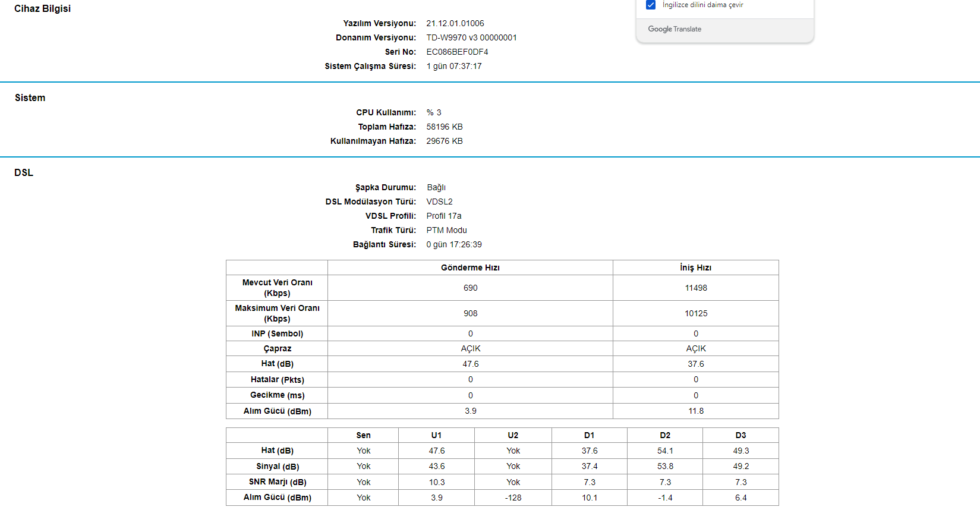This screenshot has height=513, width=980.
Task: Select downstream maximum data rate 10125
Action: tap(696, 313)
